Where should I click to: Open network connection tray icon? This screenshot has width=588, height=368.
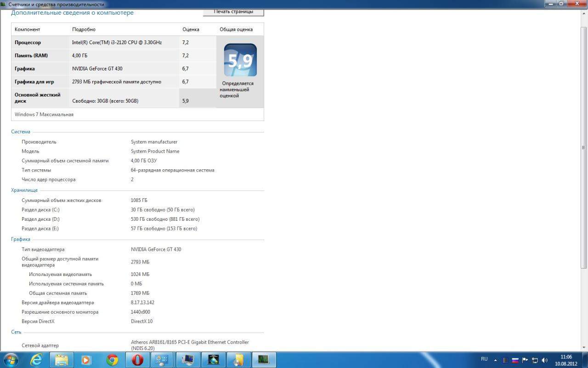click(535, 360)
